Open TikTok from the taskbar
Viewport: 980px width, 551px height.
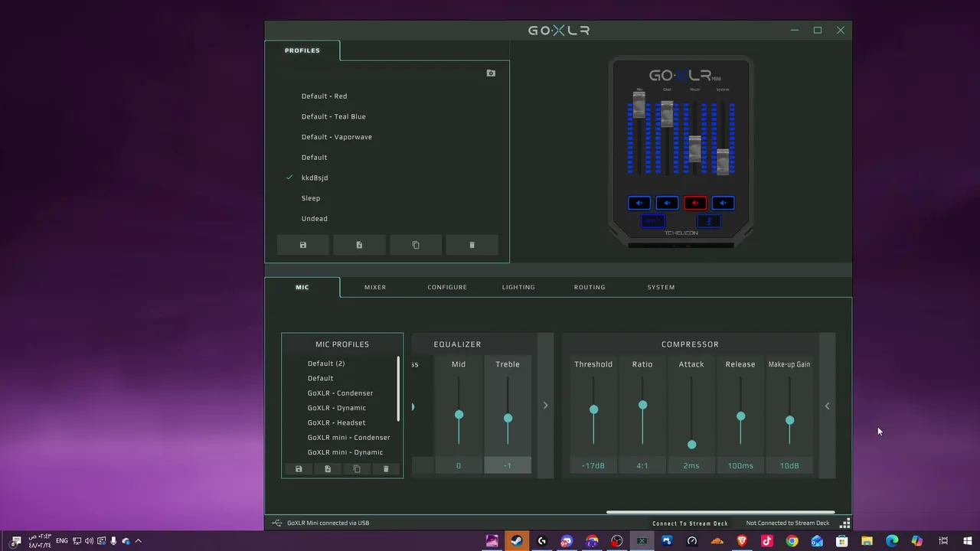767,541
